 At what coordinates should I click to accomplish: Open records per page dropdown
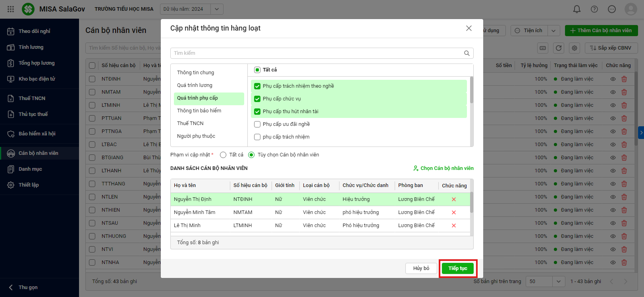[x=558, y=282]
